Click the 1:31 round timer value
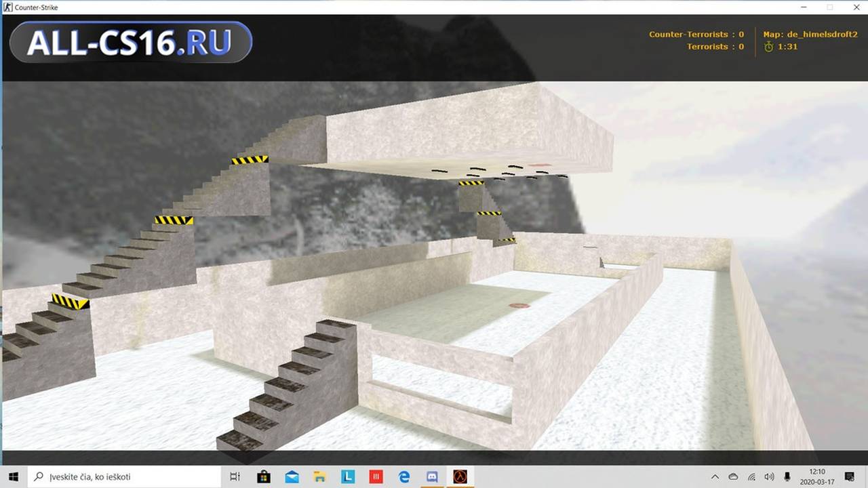This screenshot has height=488, width=868. 788,47
